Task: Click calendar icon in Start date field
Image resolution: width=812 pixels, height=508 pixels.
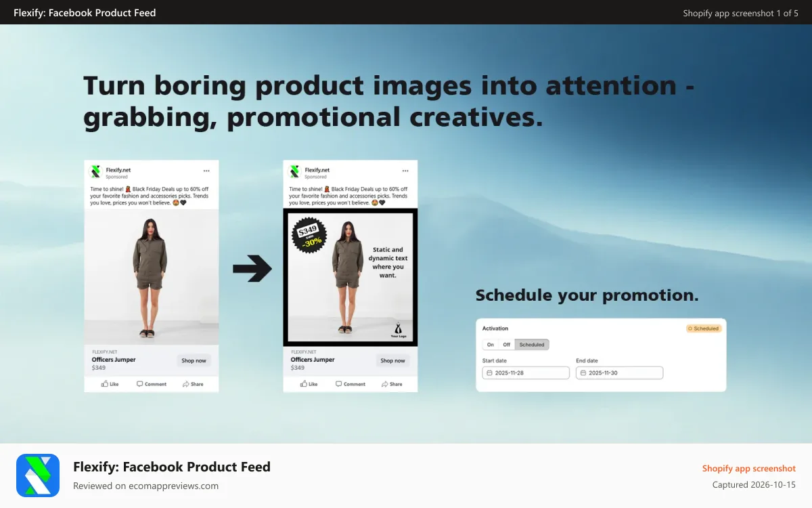Action: point(490,373)
